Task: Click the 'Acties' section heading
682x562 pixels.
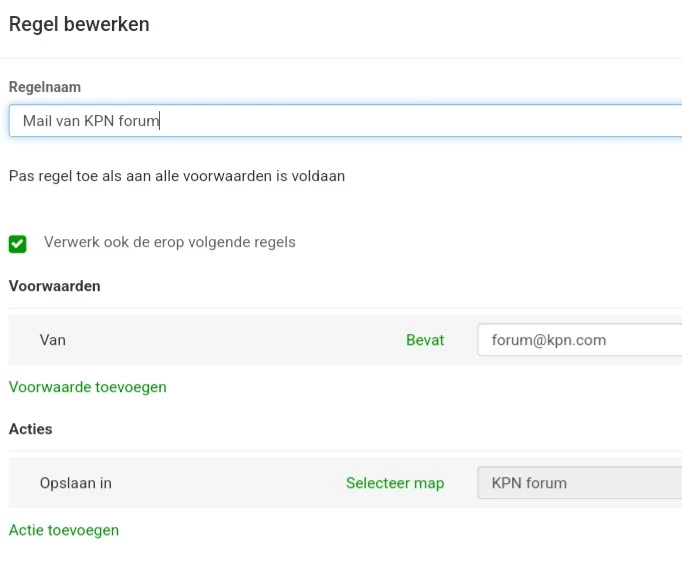Action: 31,429
